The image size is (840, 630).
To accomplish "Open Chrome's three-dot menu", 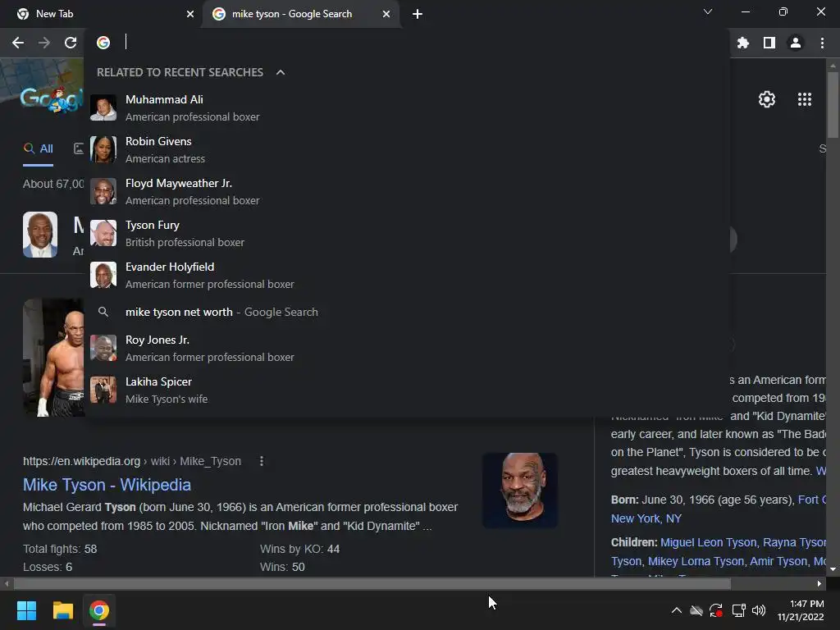I will [822, 43].
